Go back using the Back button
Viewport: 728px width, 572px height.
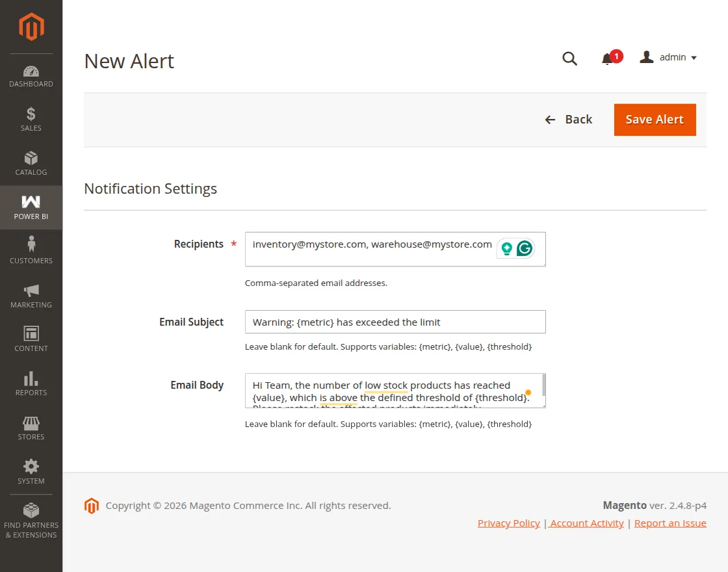coord(568,120)
